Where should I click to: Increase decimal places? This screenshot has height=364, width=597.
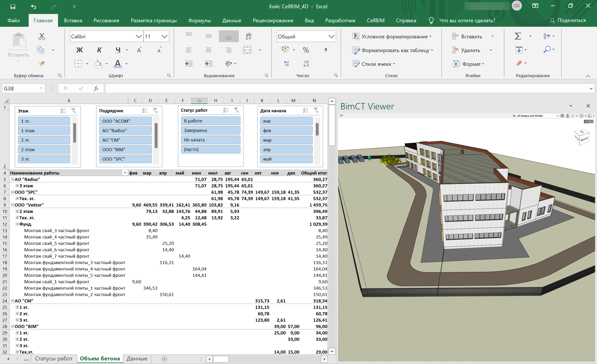click(286, 63)
